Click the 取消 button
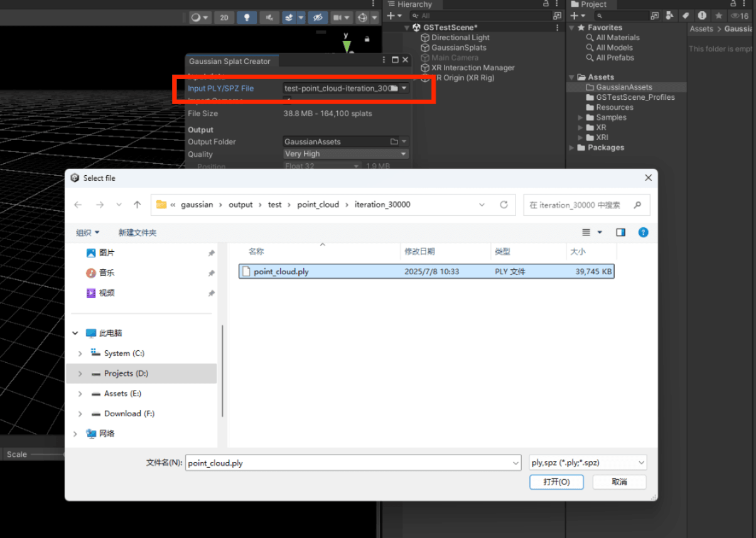 tap(619, 482)
